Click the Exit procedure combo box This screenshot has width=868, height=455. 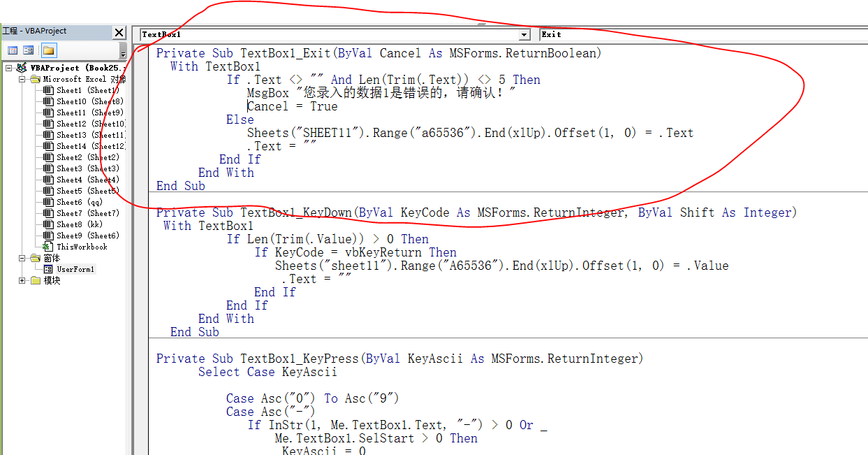click(698, 34)
